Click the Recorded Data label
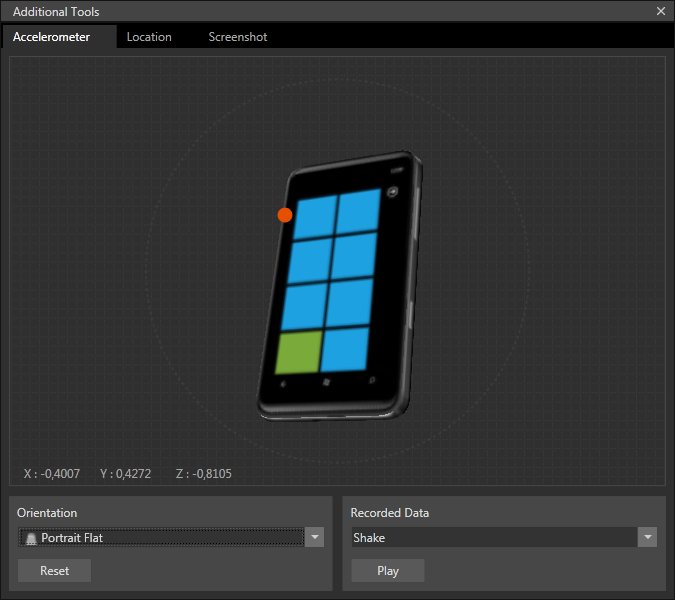The image size is (675, 600). click(x=390, y=513)
